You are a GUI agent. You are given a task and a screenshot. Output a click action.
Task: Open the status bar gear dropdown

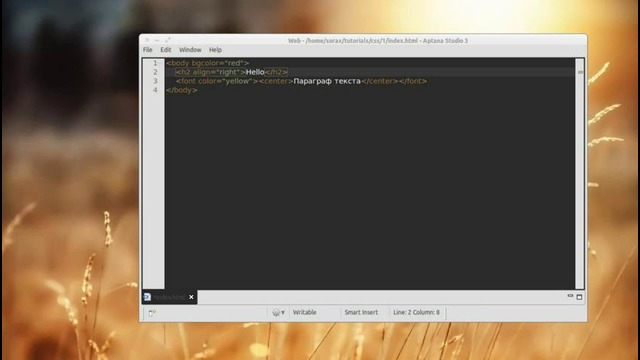point(278,313)
